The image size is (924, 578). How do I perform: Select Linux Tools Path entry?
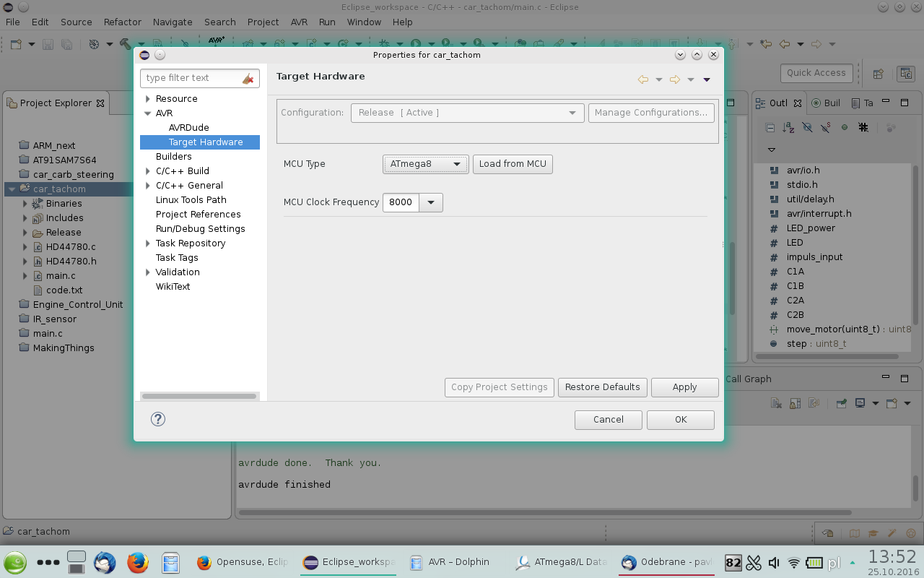[191, 200]
